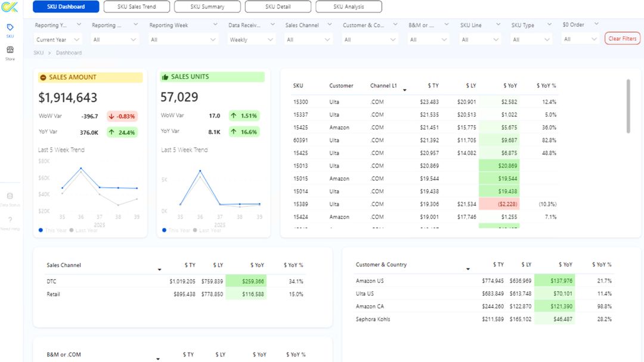The image size is (644, 362).
Task: Open the $0 Order All dropdown
Action: click(580, 39)
